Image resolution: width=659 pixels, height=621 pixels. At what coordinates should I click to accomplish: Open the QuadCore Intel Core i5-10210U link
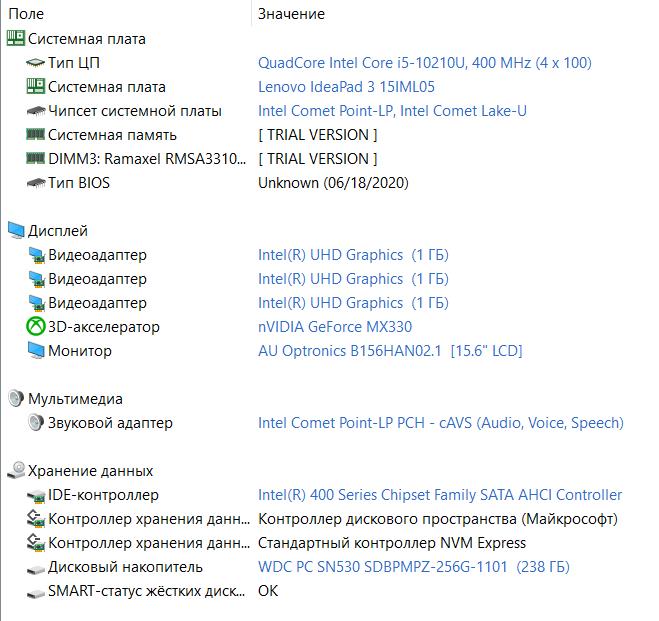[x=424, y=63]
